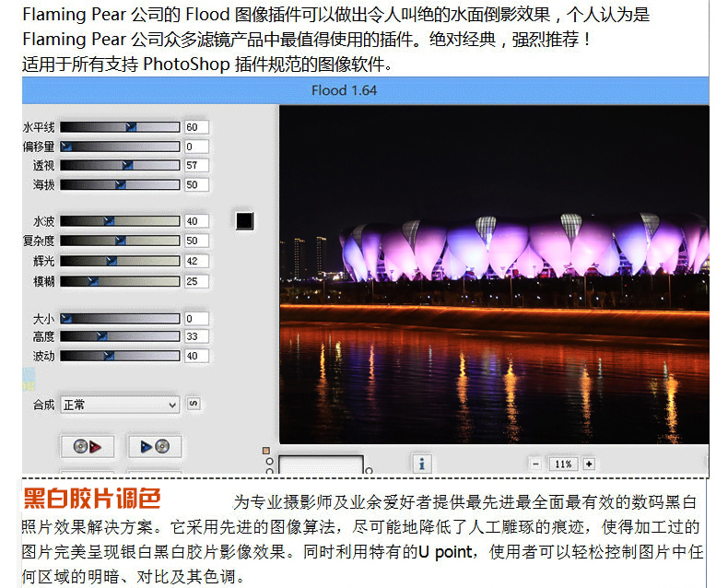Click the black color swatch

244,220
